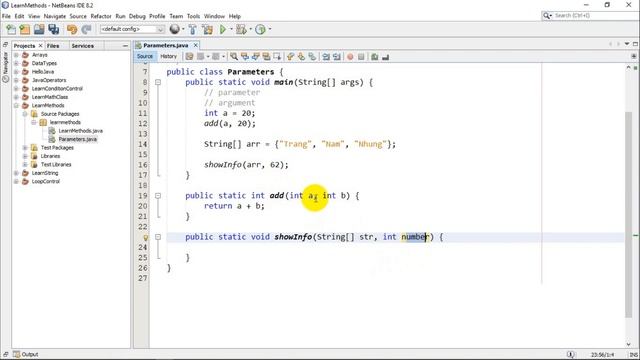This screenshot has height=360, width=640.
Task: Click the Redo toolbar icon
Action: point(86,29)
